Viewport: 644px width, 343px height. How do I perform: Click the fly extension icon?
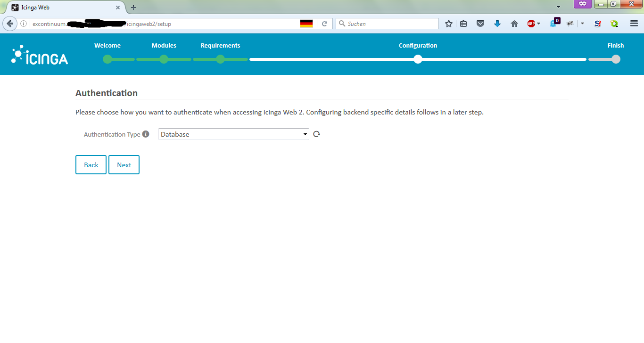pyautogui.click(x=570, y=24)
